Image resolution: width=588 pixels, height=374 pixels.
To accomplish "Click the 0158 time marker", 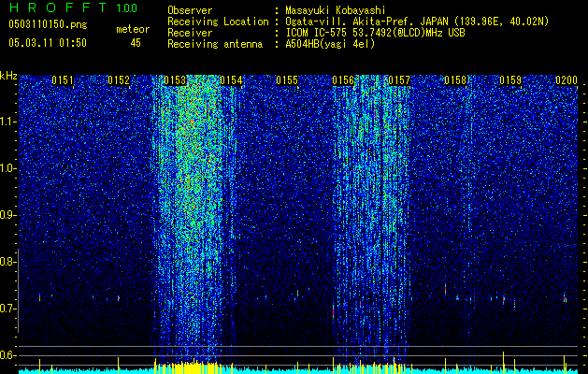I will point(455,80).
